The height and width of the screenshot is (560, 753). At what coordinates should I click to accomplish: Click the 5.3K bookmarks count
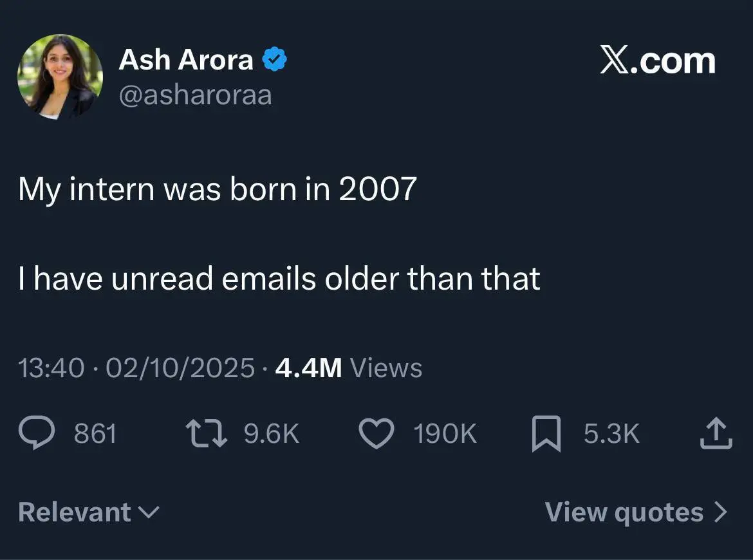611,433
